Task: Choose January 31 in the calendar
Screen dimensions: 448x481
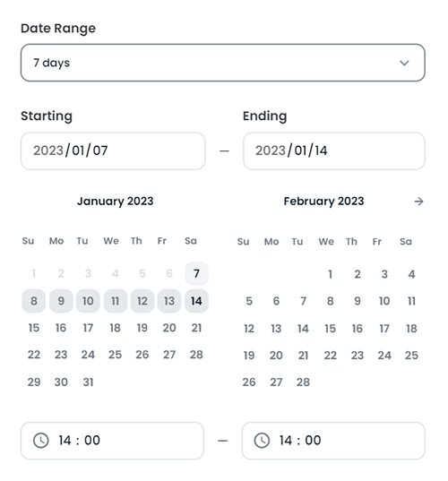Action: point(88,382)
